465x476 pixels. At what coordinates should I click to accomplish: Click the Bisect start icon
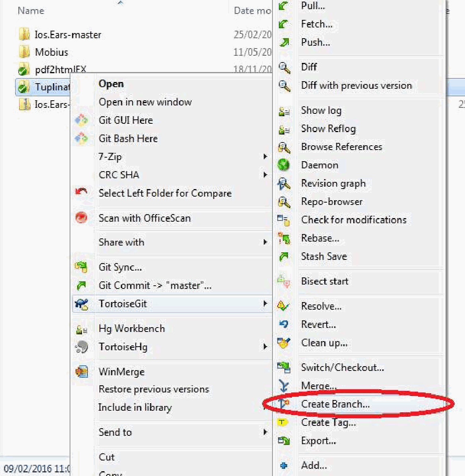[x=284, y=281]
